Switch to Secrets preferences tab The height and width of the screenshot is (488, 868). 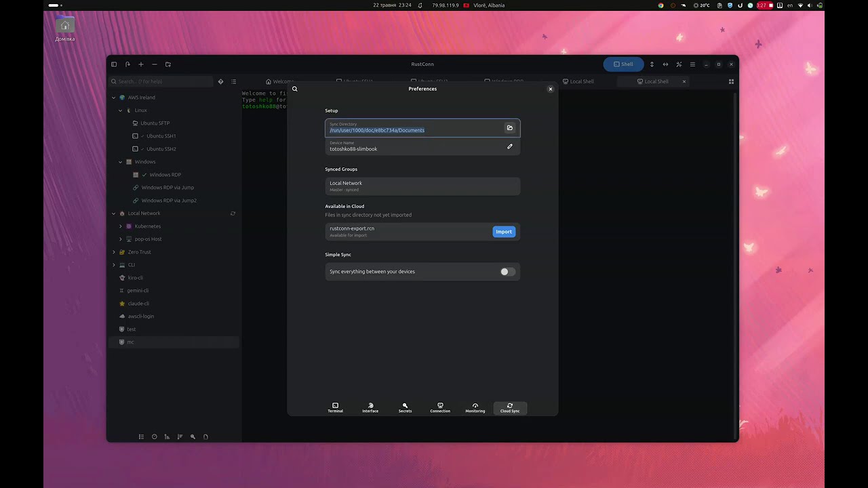pyautogui.click(x=405, y=407)
